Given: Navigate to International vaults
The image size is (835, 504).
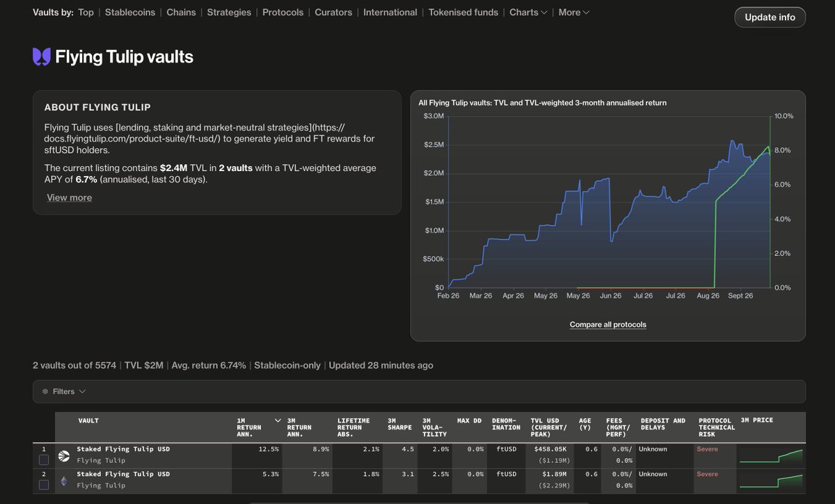Looking at the screenshot, I should (390, 13).
